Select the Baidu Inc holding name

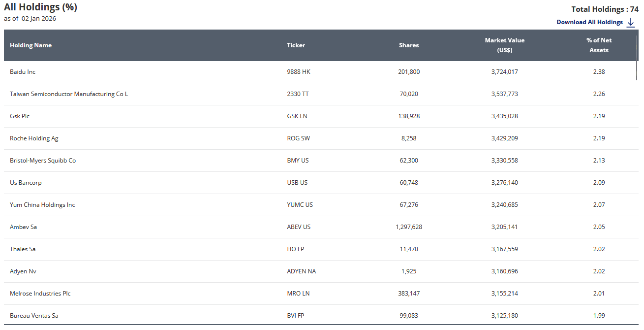click(x=23, y=72)
